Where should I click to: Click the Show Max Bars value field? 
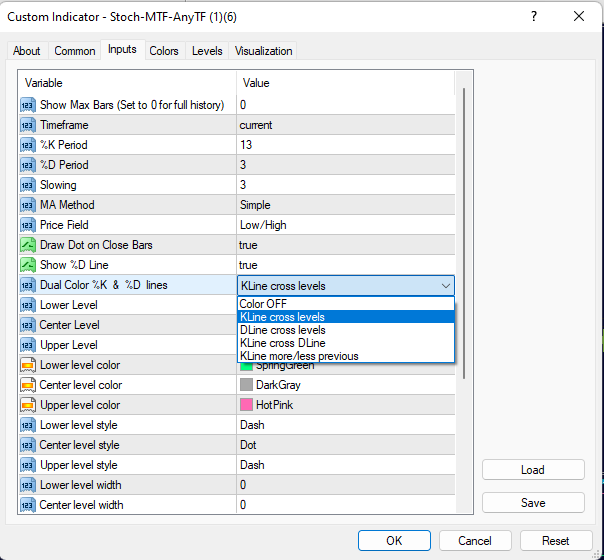345,105
